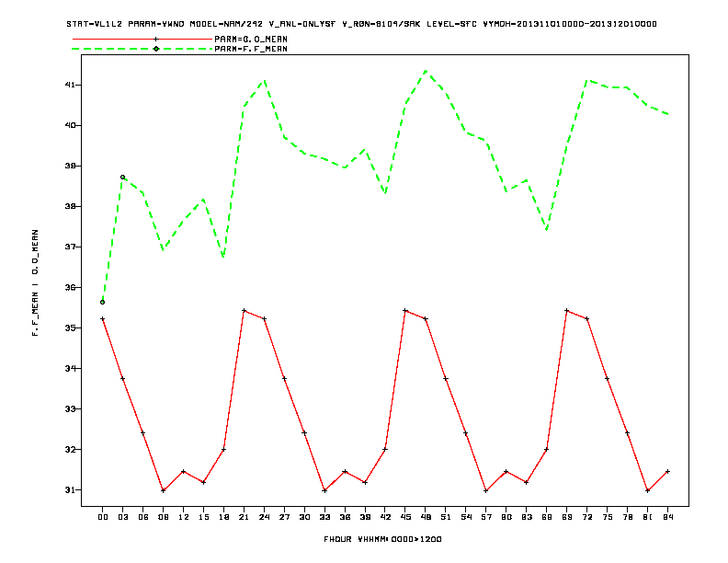728x563 pixels.
Task: Click the red plus marker peak at hour 21
Action: 244,310
